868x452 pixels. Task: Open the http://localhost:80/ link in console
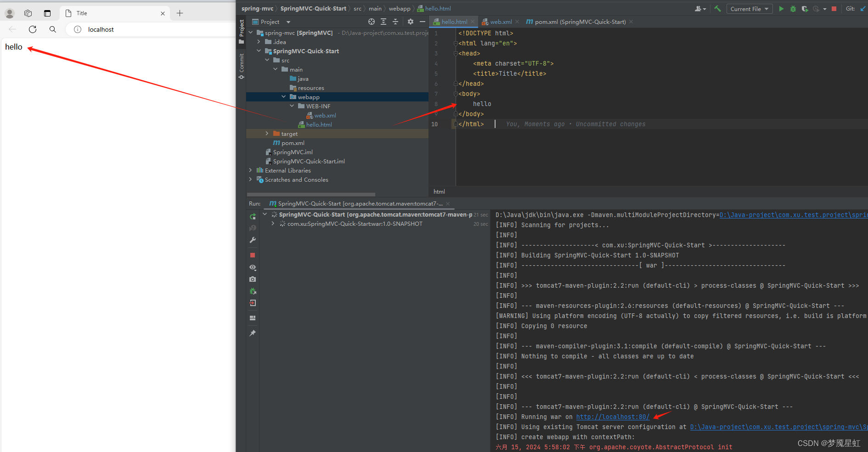click(x=613, y=417)
